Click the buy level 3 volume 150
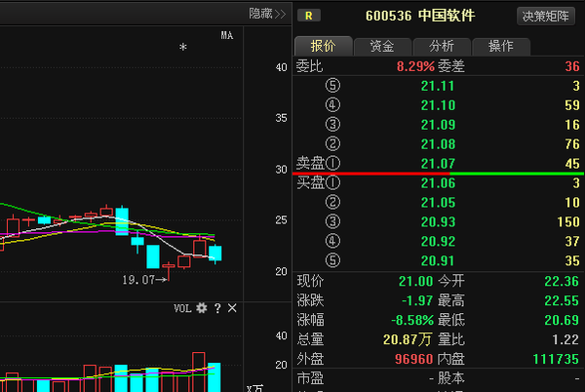The width and height of the screenshot is (585, 392). [568, 222]
